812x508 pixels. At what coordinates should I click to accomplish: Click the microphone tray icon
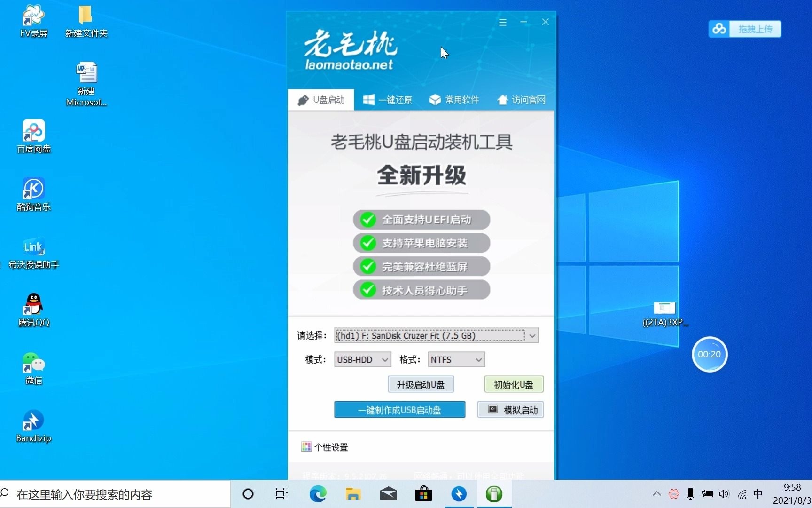point(690,494)
